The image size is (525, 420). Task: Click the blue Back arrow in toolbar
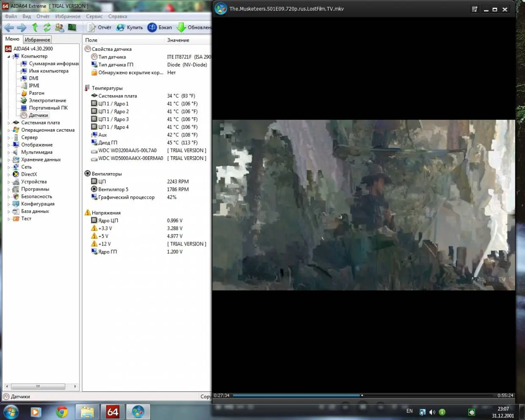tap(9, 28)
